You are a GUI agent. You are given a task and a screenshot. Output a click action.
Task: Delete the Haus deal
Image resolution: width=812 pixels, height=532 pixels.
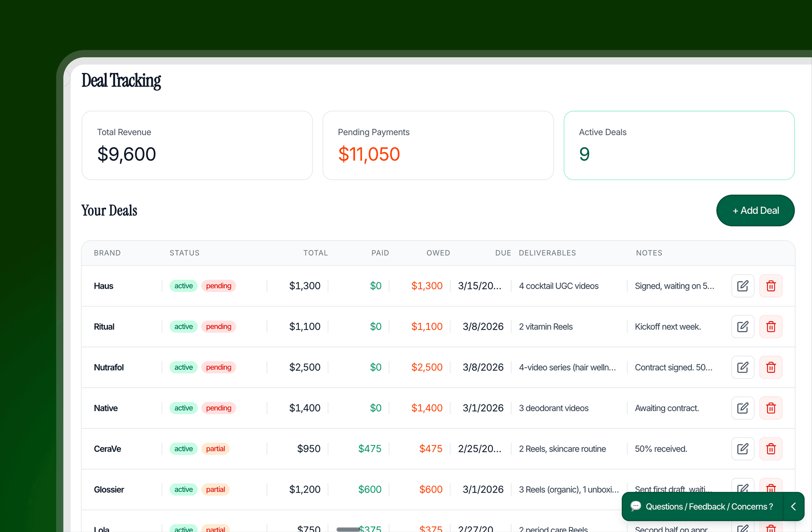(x=771, y=286)
